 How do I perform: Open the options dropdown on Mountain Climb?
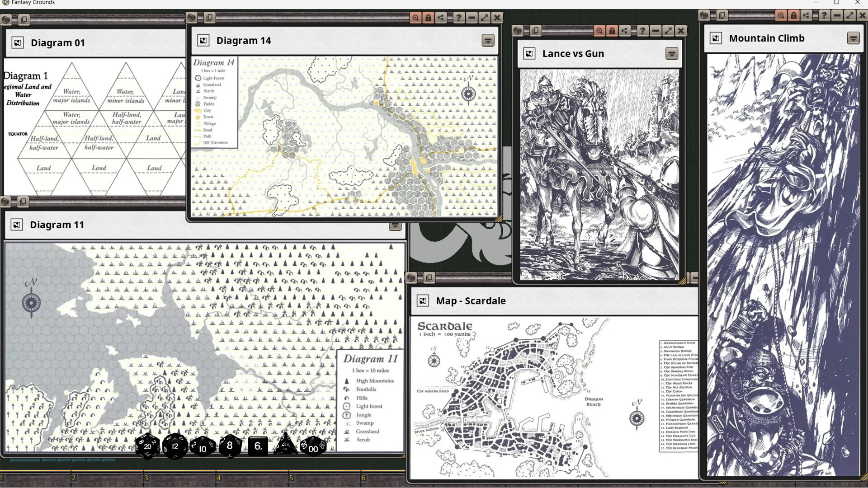pyautogui.click(x=854, y=38)
